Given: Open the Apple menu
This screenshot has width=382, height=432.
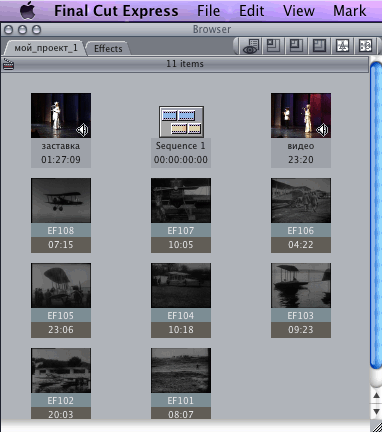Looking at the screenshot, I should [x=28, y=10].
